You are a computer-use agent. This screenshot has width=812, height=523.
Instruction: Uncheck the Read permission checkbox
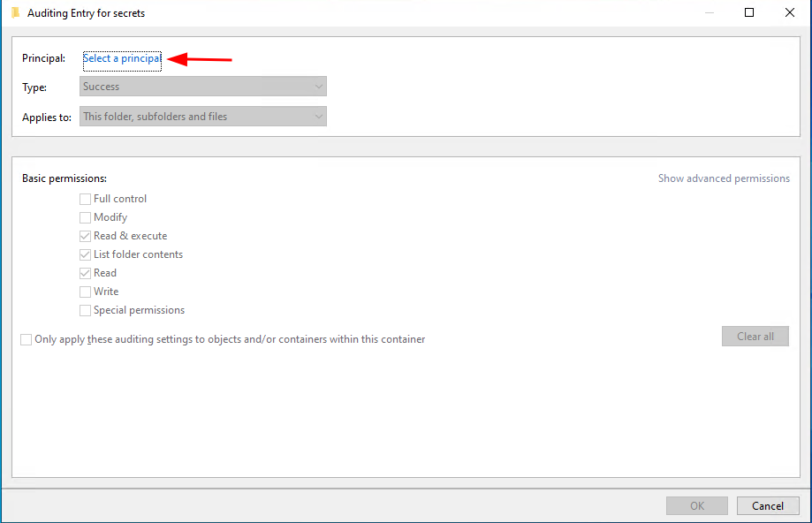(86, 273)
